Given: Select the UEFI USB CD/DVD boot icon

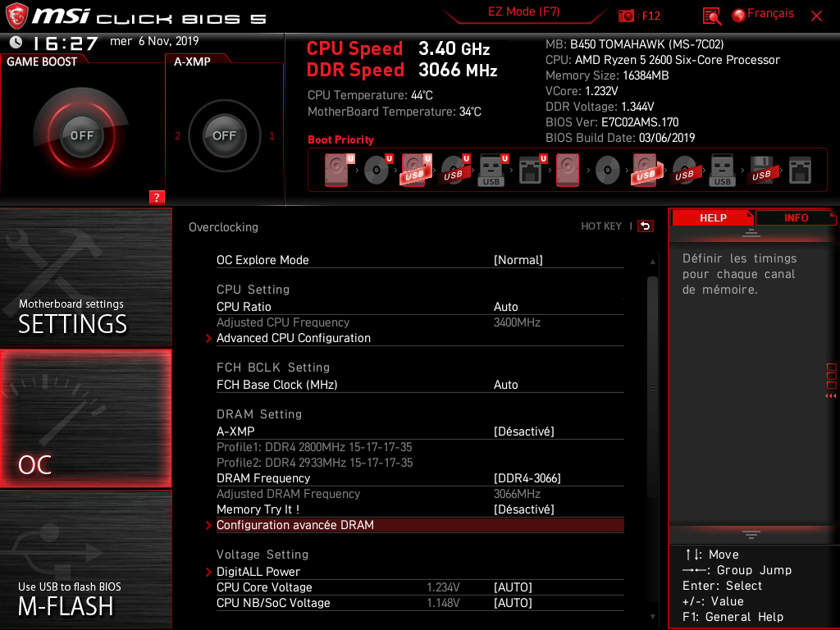Looking at the screenshot, I should point(454,170).
